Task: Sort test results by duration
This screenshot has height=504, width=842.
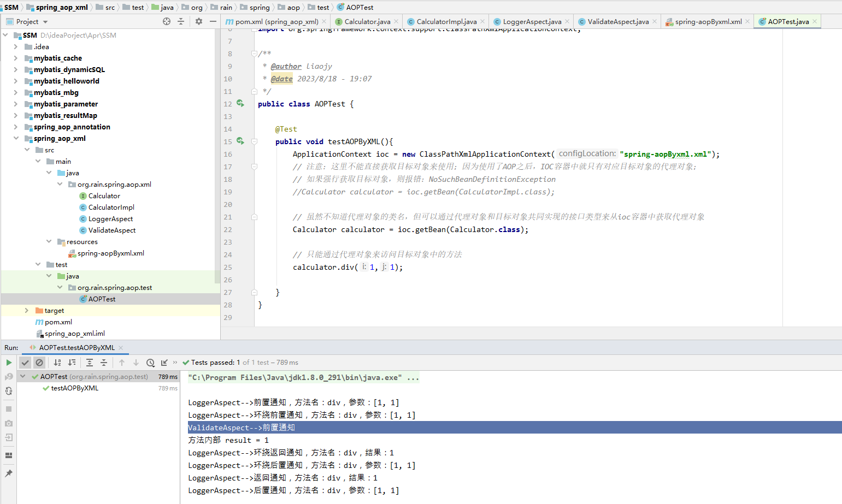Action: (72, 363)
